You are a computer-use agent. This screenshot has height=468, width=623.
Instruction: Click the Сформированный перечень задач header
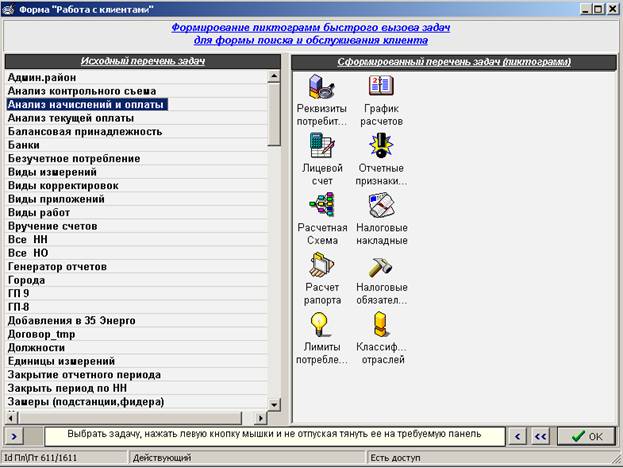point(454,62)
